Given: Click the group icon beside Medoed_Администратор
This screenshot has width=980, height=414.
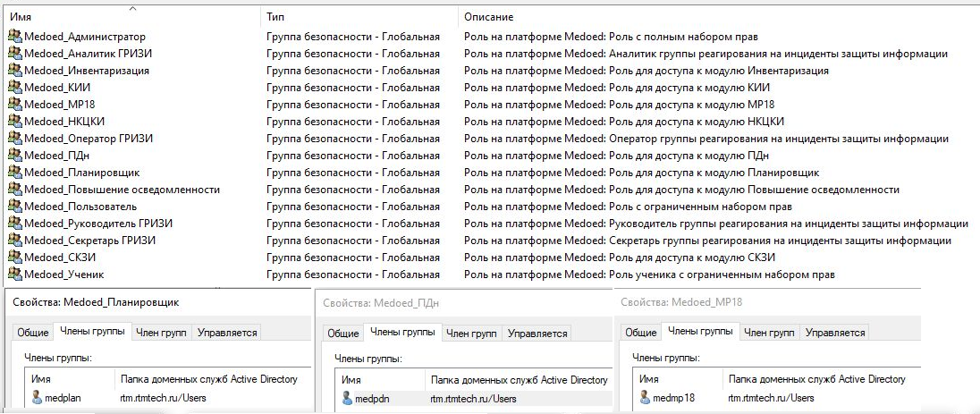Looking at the screenshot, I should 15,37.
